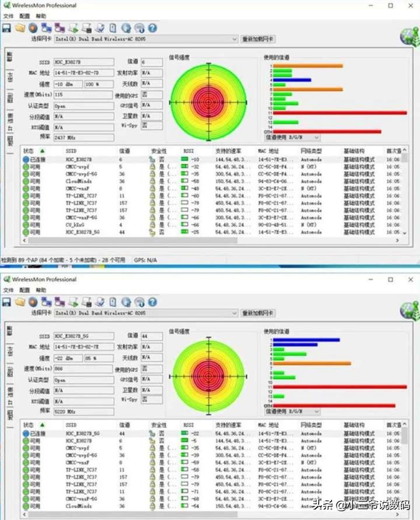The width and height of the screenshot is (420, 520).
Task: Open the 帮助 menu in upper window
Action: (x=41, y=16)
